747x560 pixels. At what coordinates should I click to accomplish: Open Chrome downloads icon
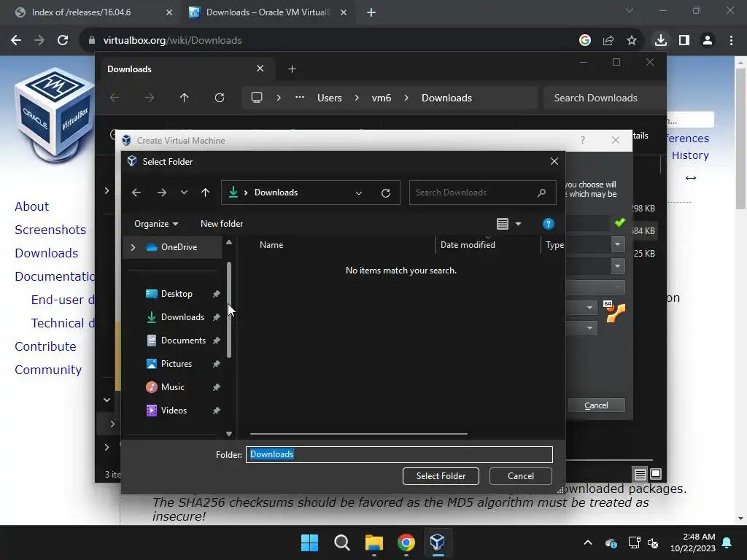(660, 41)
